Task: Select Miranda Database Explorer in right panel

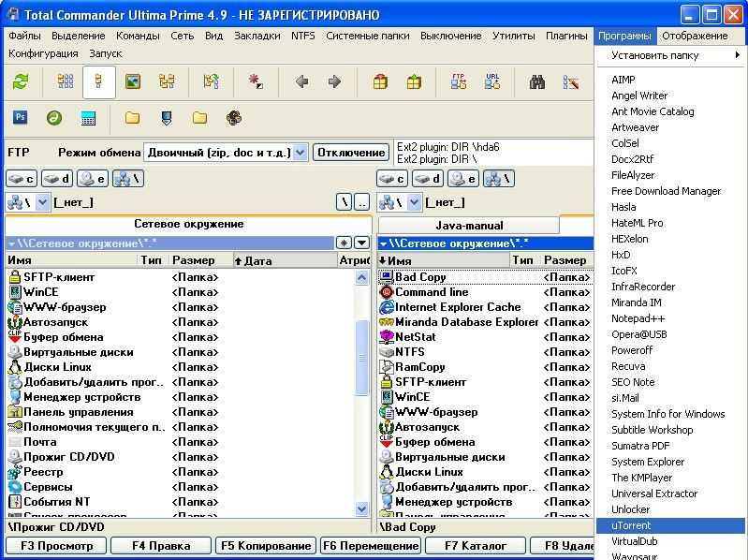Action: pyautogui.click(x=466, y=322)
